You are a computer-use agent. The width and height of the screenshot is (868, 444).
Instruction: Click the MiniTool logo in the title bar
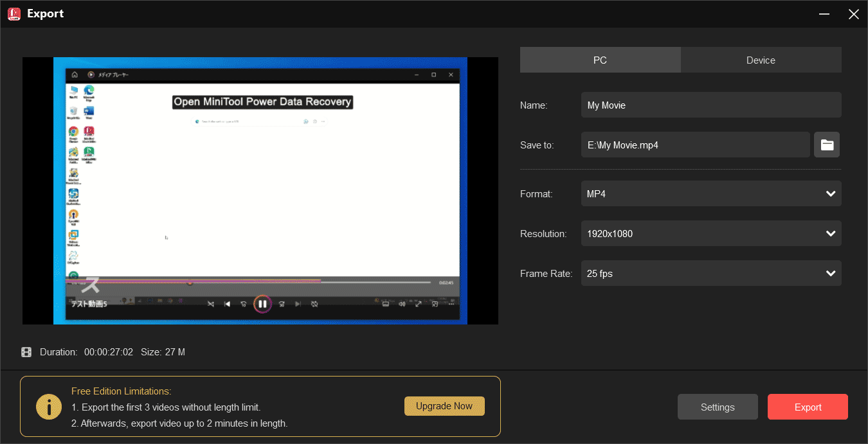click(x=14, y=13)
